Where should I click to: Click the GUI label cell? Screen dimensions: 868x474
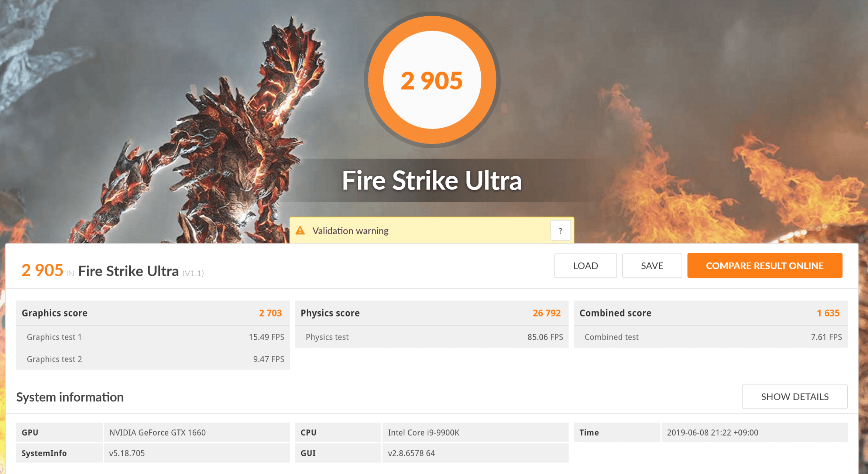click(x=338, y=453)
